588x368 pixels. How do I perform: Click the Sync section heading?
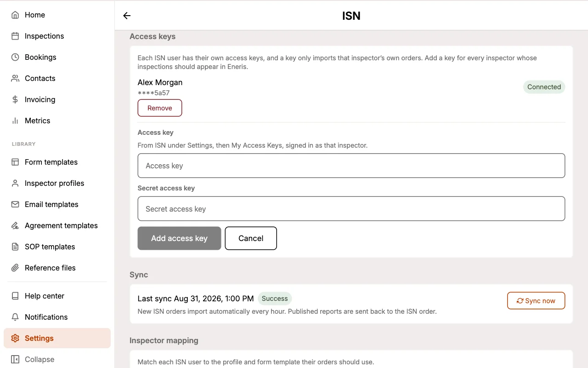point(139,275)
